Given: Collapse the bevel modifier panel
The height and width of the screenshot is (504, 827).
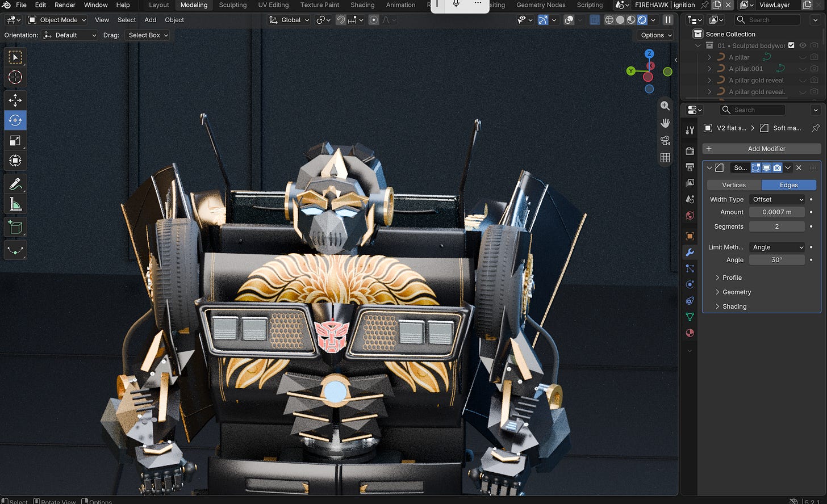Looking at the screenshot, I should coord(709,168).
